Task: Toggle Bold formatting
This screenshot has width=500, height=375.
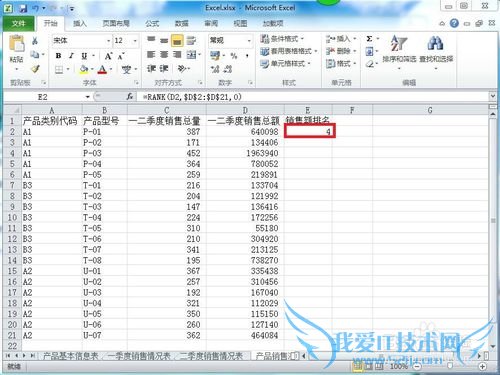Action: tap(58, 56)
